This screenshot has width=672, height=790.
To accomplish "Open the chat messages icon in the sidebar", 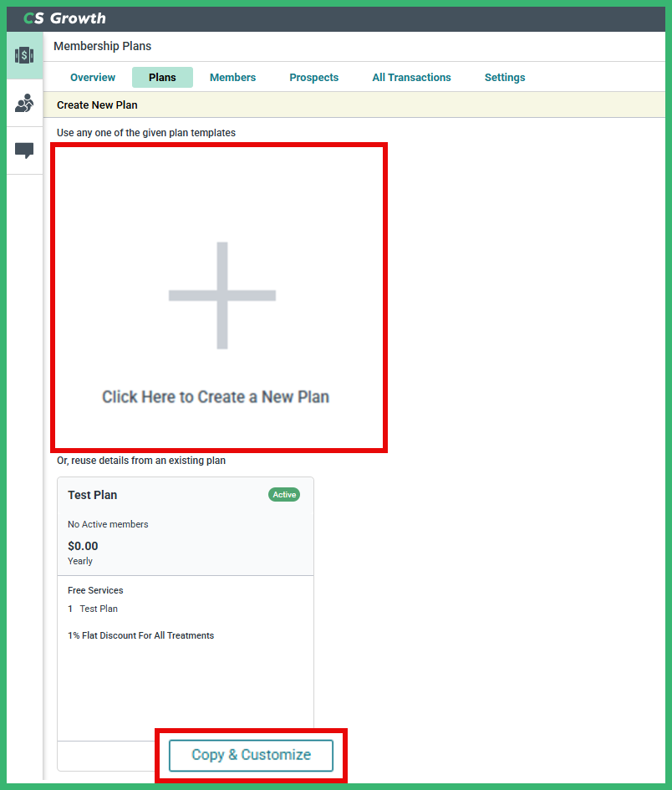I will [24, 150].
